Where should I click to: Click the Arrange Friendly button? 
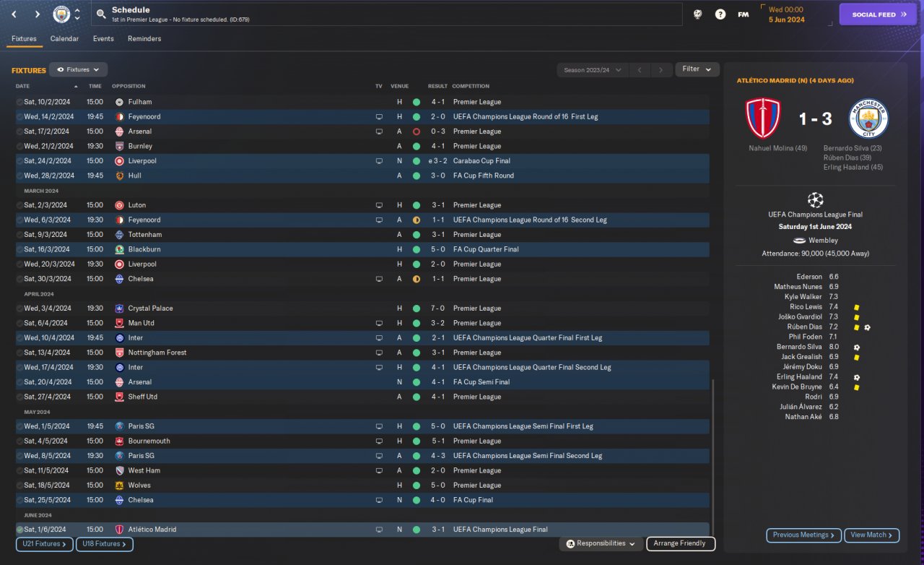click(680, 543)
